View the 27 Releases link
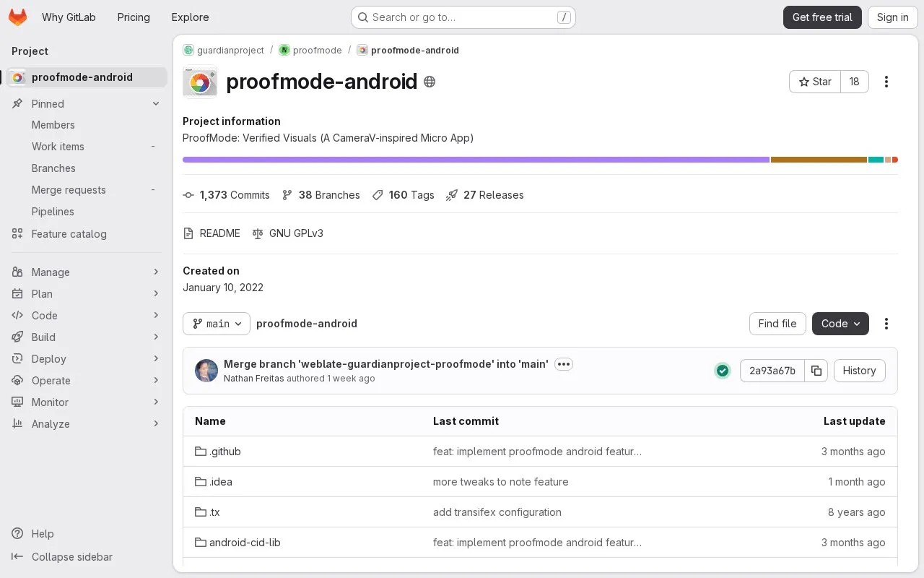Screen dimensions: 924x578 coord(485,195)
